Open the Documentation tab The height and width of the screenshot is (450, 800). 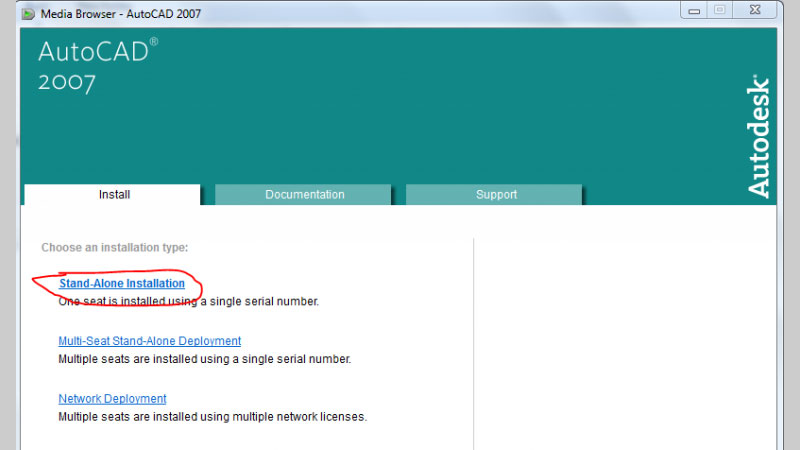pos(304,195)
